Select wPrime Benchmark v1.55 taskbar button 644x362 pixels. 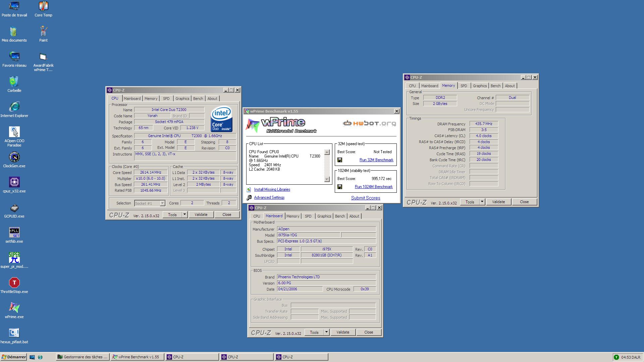point(137,357)
